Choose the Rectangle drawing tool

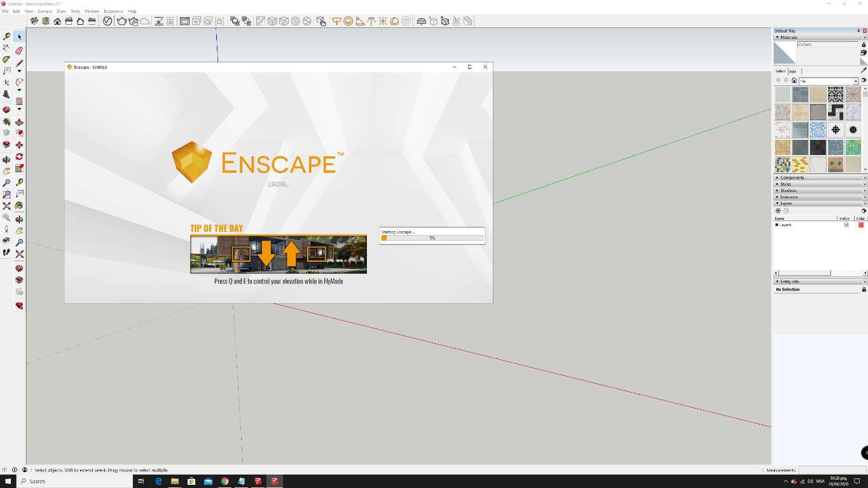[x=19, y=102]
